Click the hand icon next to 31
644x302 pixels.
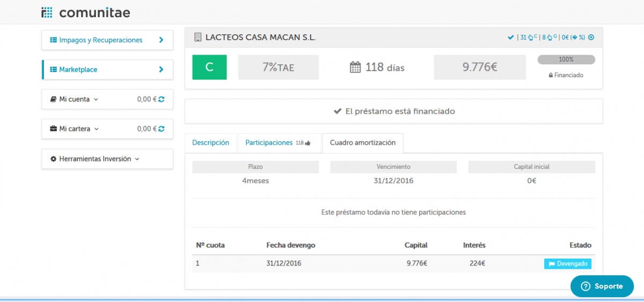530,38
